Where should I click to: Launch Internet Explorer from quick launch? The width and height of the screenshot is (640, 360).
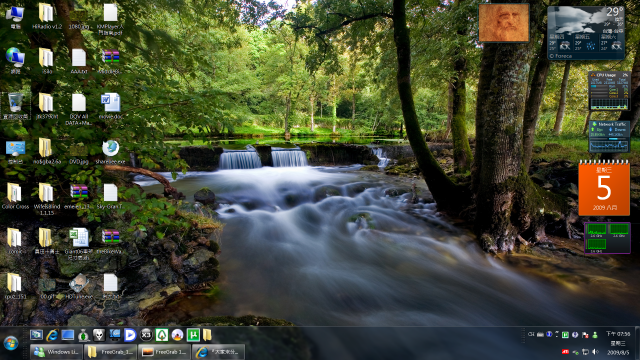52,335
